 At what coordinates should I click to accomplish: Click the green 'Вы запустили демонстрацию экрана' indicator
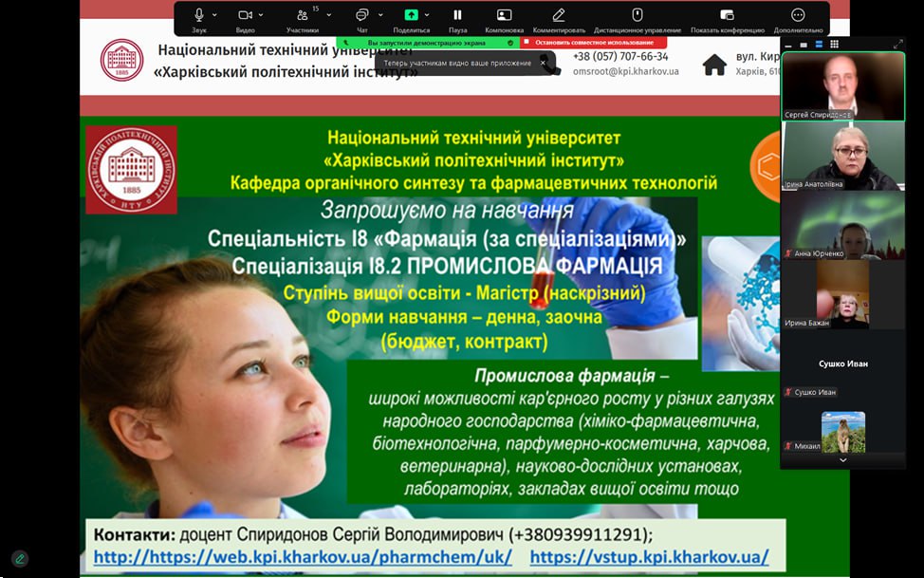coord(428,43)
